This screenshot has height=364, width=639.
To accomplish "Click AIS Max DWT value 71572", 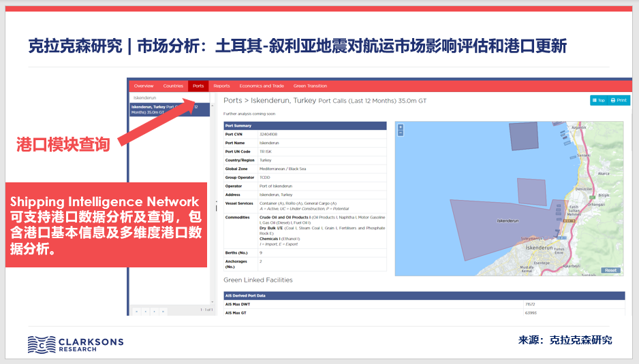I will pos(530,304).
